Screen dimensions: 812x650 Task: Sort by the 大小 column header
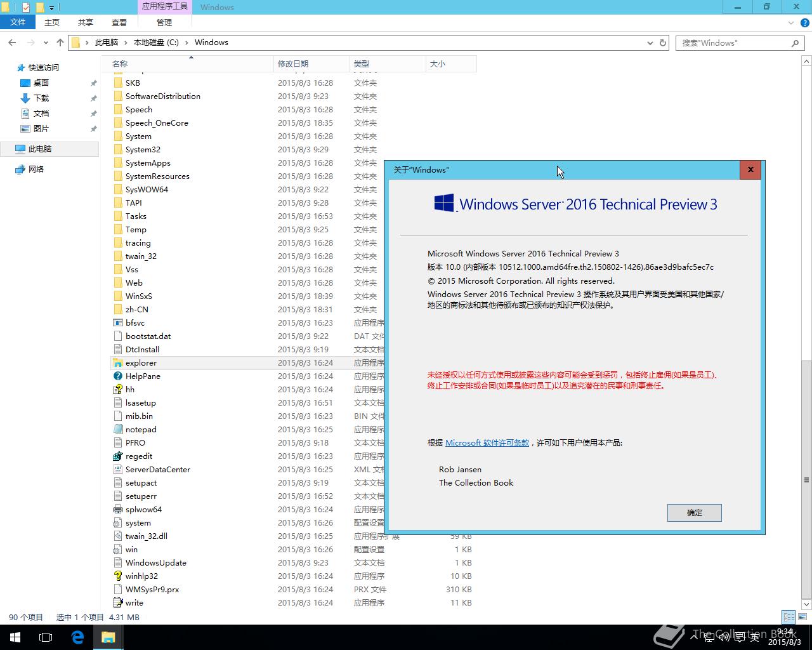coord(451,63)
